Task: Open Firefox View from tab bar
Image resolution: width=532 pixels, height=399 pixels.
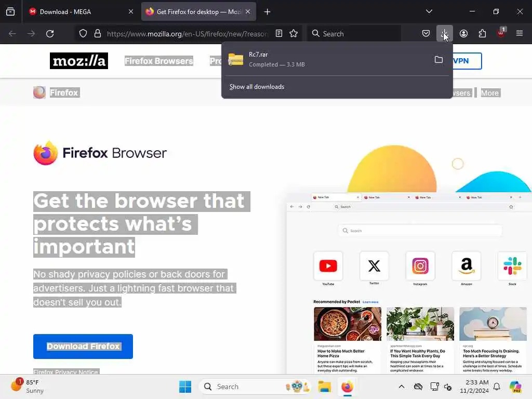Action: (10, 11)
